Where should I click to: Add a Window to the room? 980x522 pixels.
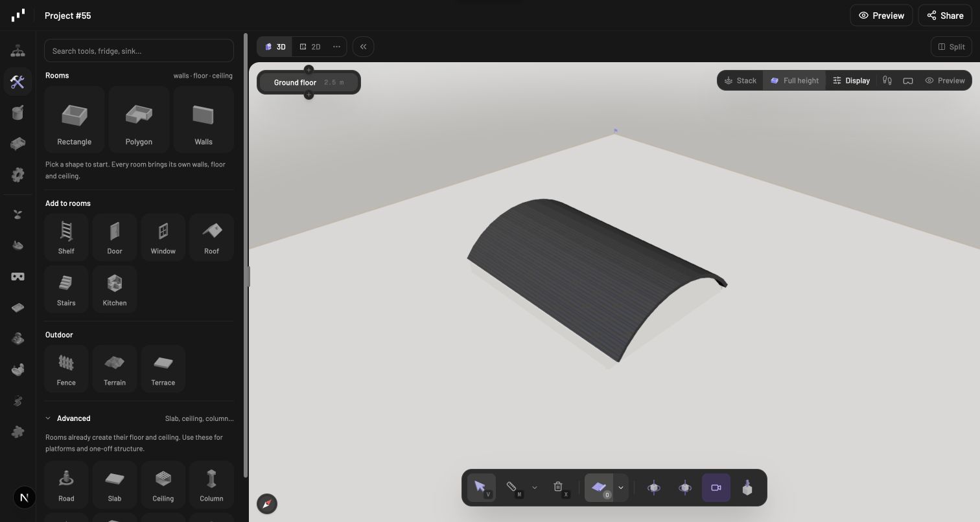pyautogui.click(x=163, y=238)
